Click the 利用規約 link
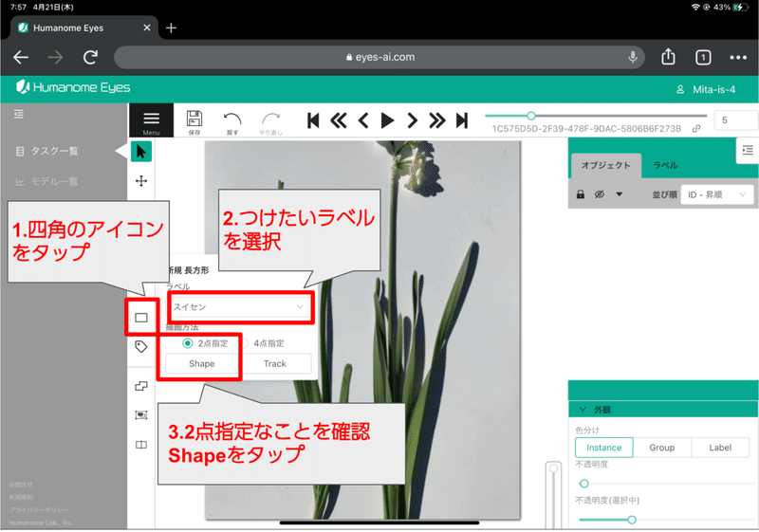 click(21, 497)
